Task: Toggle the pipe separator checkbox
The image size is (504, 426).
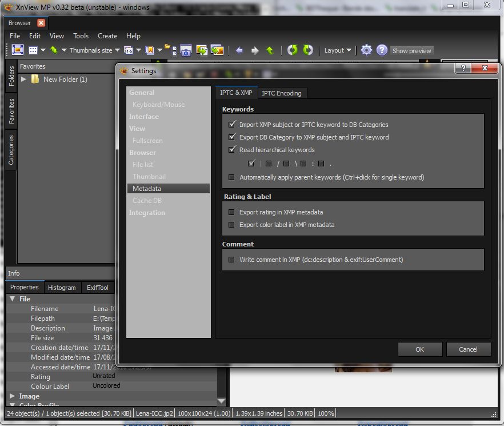Action: coord(251,163)
